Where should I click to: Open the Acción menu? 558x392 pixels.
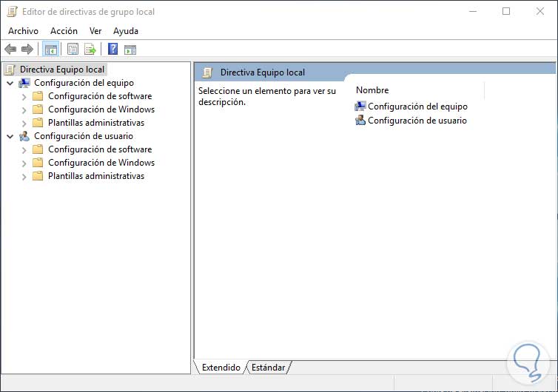[x=64, y=31]
